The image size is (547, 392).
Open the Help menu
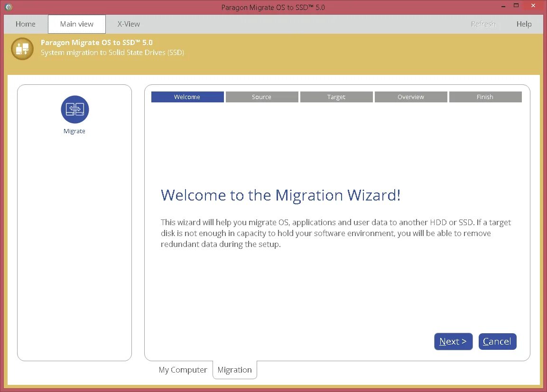coord(524,24)
